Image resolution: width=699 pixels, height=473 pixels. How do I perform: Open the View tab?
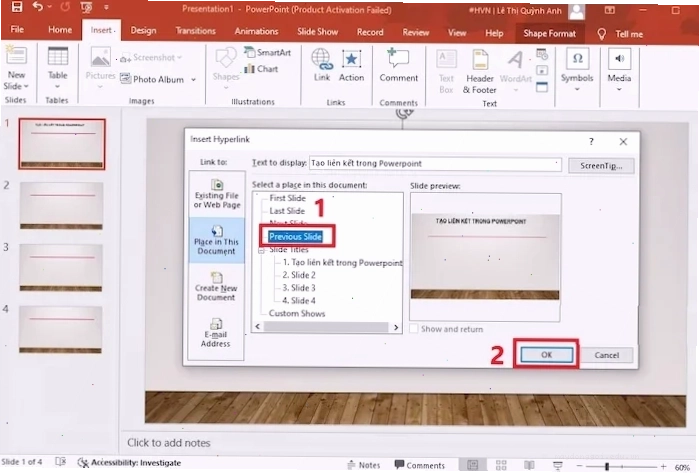click(x=457, y=33)
